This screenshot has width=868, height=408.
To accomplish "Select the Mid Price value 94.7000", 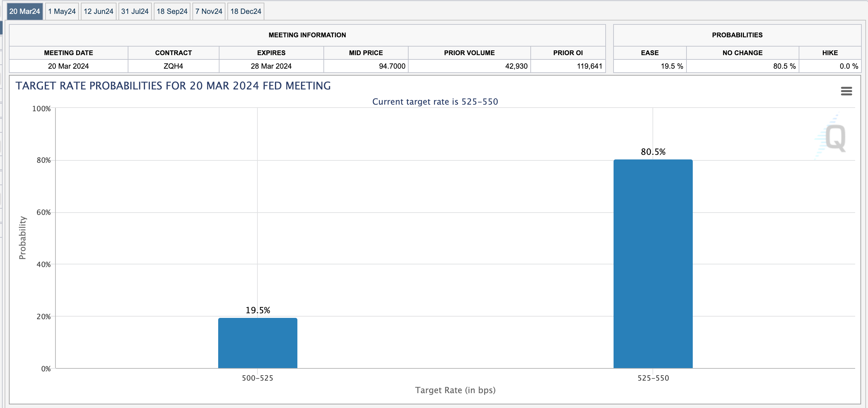I will [x=392, y=66].
